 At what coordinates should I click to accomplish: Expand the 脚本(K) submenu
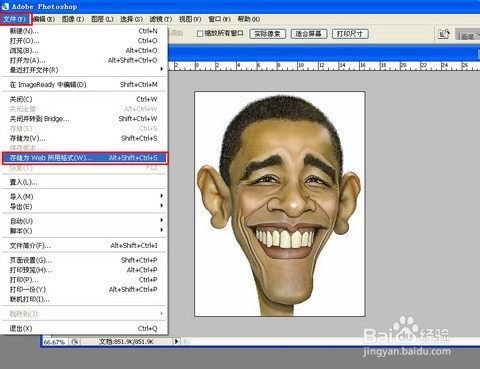84,231
